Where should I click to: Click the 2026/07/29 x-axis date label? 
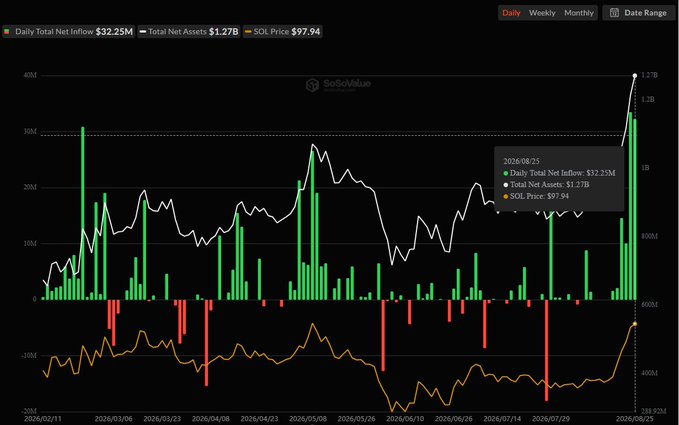click(x=550, y=419)
